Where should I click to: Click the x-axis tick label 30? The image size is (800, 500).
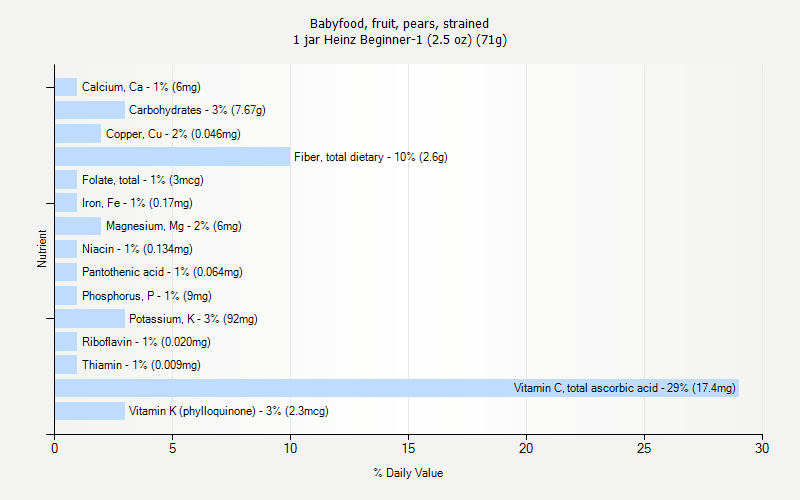pyautogui.click(x=762, y=448)
